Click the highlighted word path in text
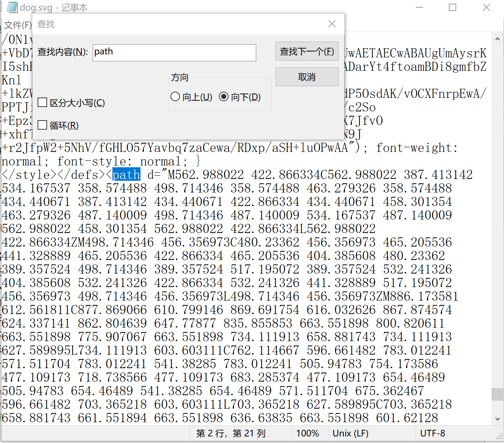Screen dimensions: 504x443 coord(126,175)
